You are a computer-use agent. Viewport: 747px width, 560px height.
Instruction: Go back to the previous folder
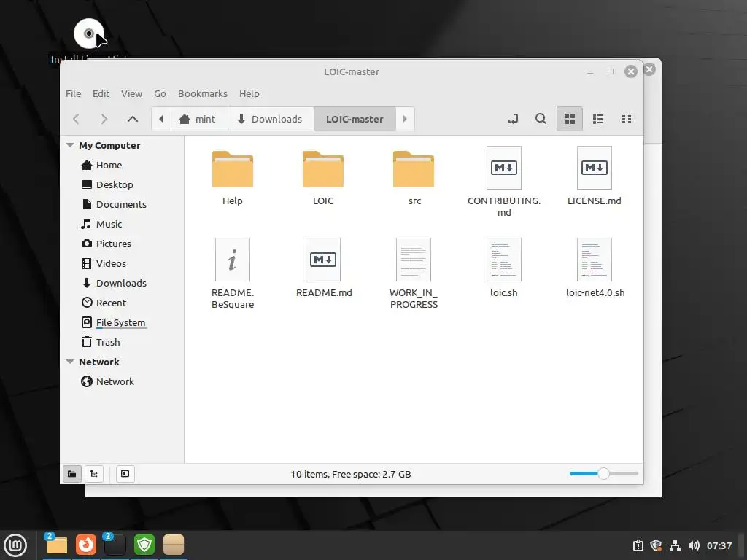pos(76,119)
